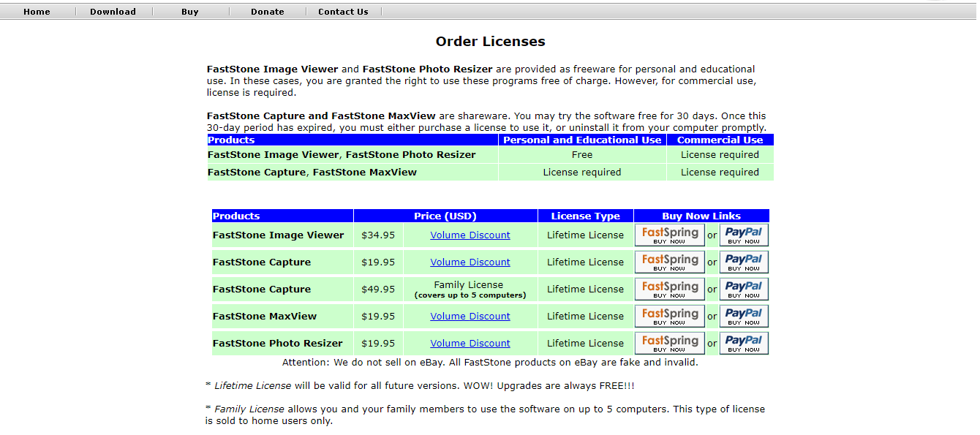This screenshot has height=435, width=980.
Task: Buy $19.95 FastStone Capture via FastSpring
Action: 670,262
